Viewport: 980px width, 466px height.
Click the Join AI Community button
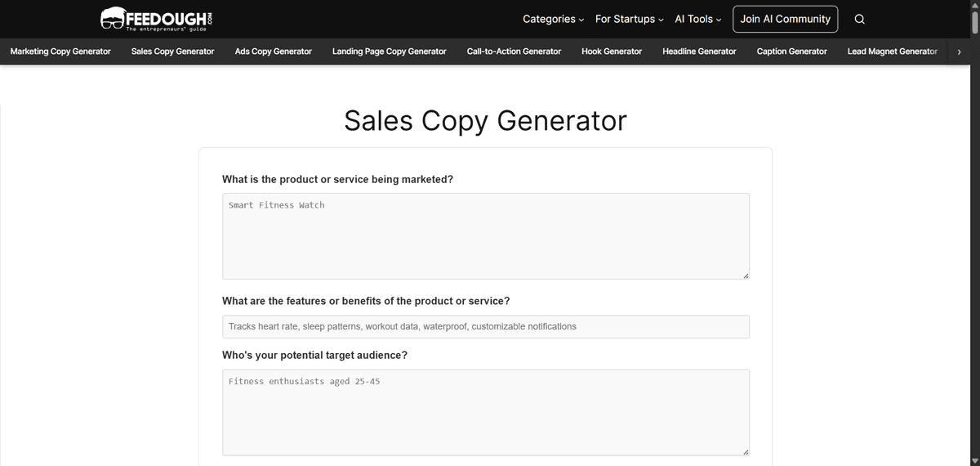pos(785,19)
